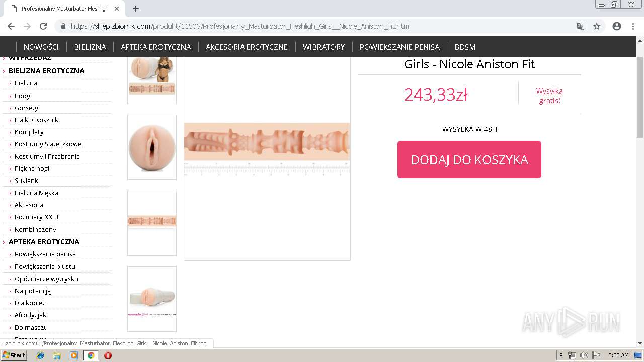This screenshot has width=644, height=362.
Task: Open the Kostiumy Siateczkowe link
Action: [48, 144]
